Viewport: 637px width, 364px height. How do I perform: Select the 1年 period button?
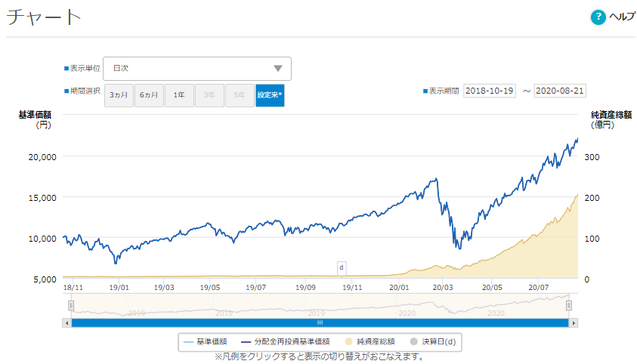pos(179,95)
